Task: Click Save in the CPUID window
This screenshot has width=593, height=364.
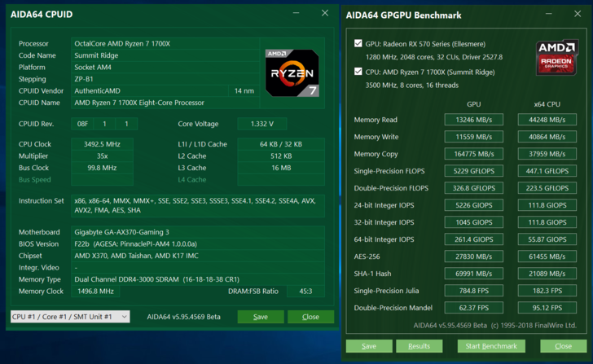Action: pos(261,317)
